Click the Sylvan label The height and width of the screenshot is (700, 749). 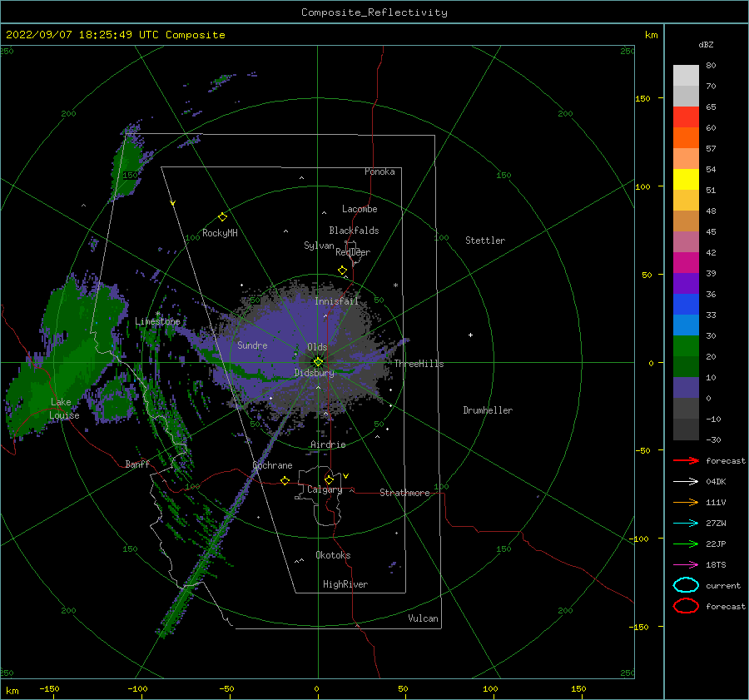click(319, 246)
